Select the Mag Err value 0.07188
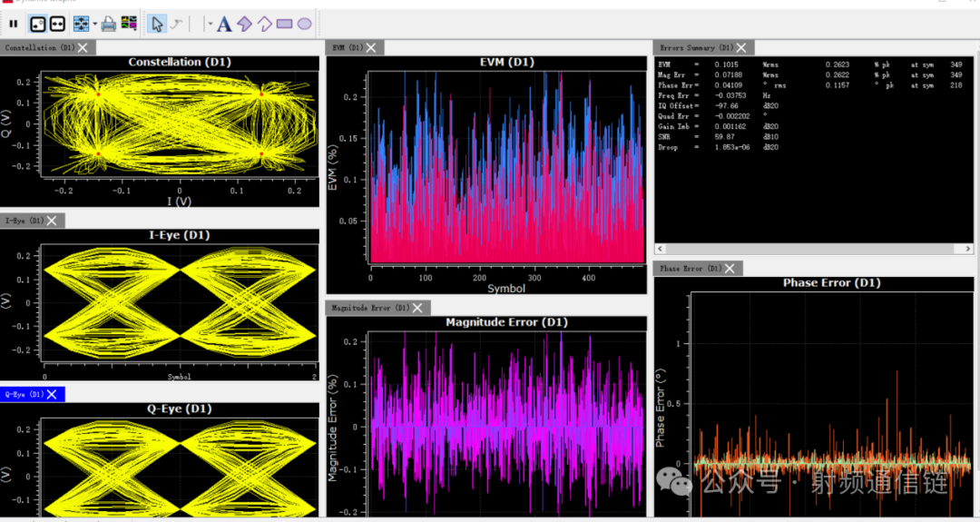980x522 pixels. 728,75
